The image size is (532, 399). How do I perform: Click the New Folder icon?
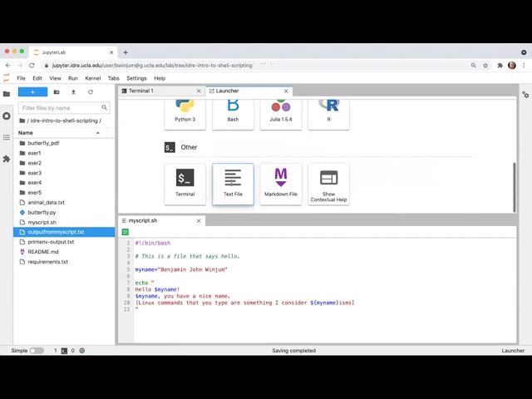coord(57,92)
